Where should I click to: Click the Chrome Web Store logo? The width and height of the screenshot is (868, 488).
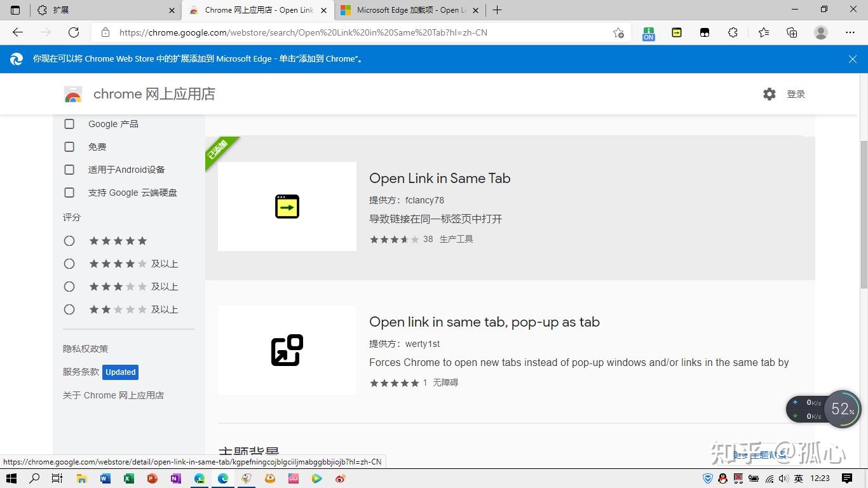[73, 95]
